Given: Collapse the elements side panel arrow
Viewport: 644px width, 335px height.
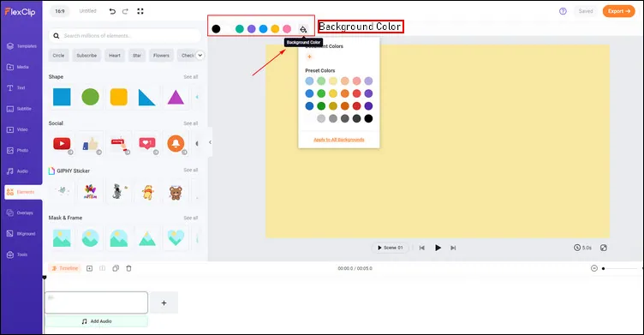Looking at the screenshot, I should [x=210, y=142].
